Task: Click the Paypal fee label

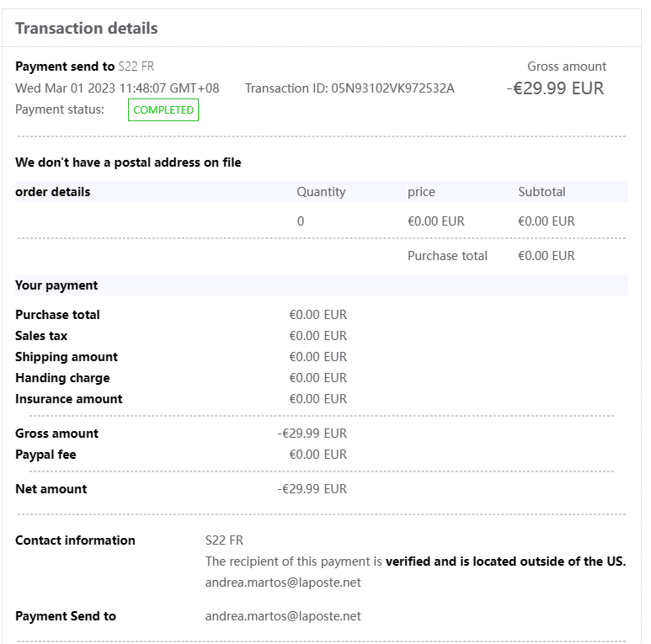Action: (45, 455)
